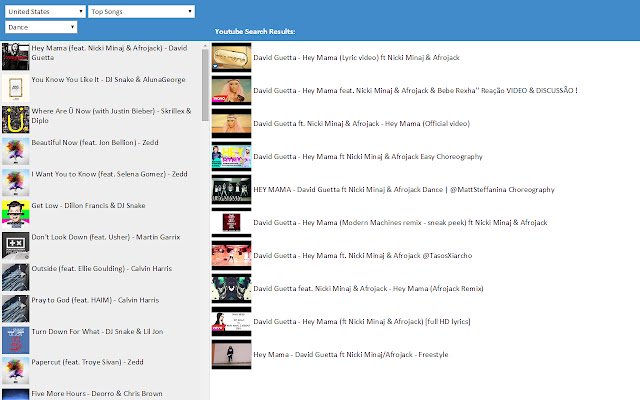
Task: Play result Hey Mama Freestyle
Action: 351,354
